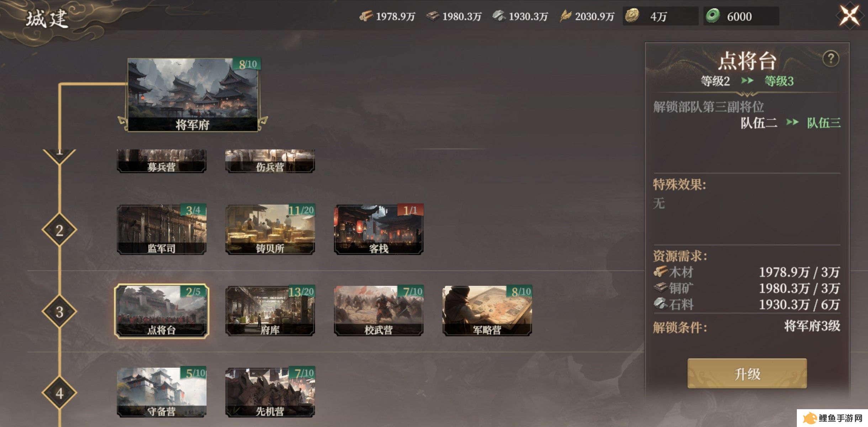Open the help question mark icon

click(831, 59)
